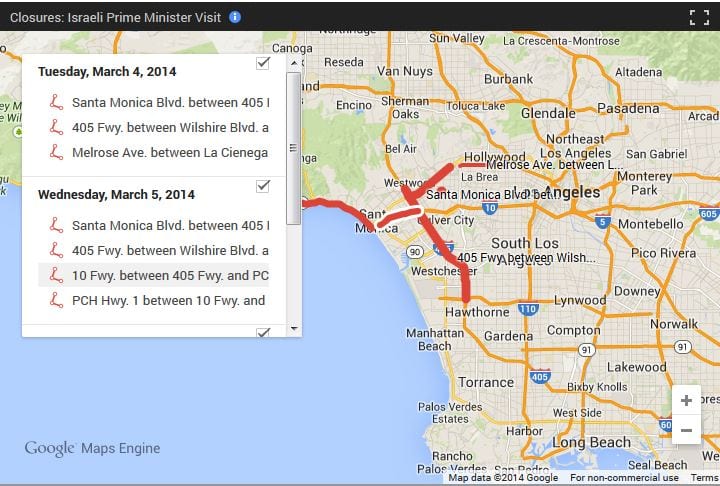Zoom in with the plus button
The height and width of the screenshot is (486, 720).
pos(686,401)
